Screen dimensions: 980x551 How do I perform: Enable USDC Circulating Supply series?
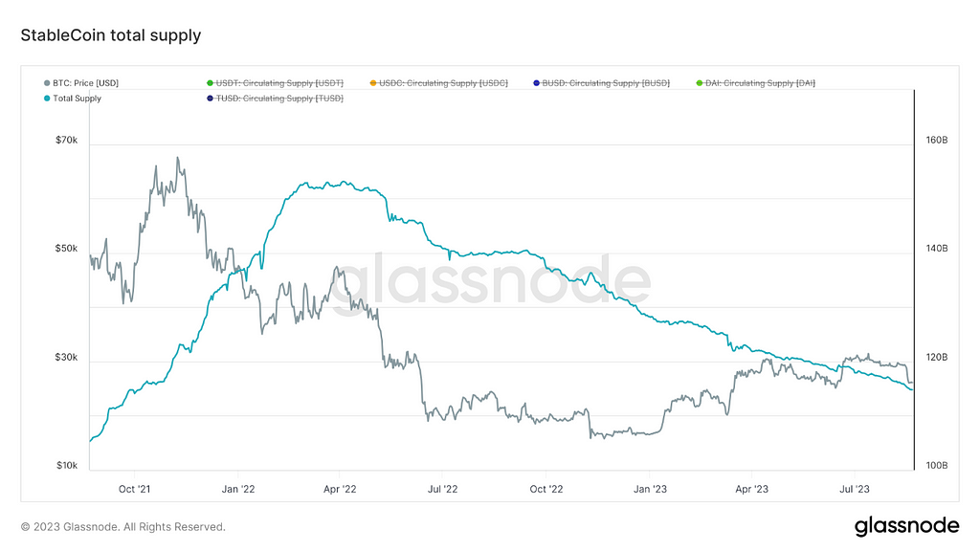coord(438,83)
